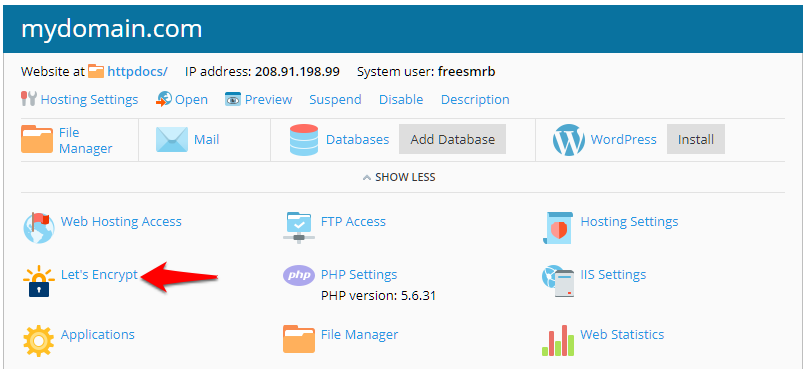Click the Open link
This screenshot has width=808, height=369.
click(191, 99)
